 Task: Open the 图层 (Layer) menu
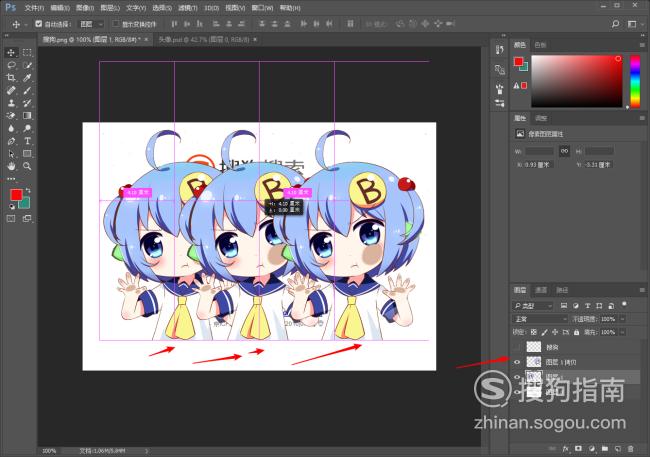110,8
